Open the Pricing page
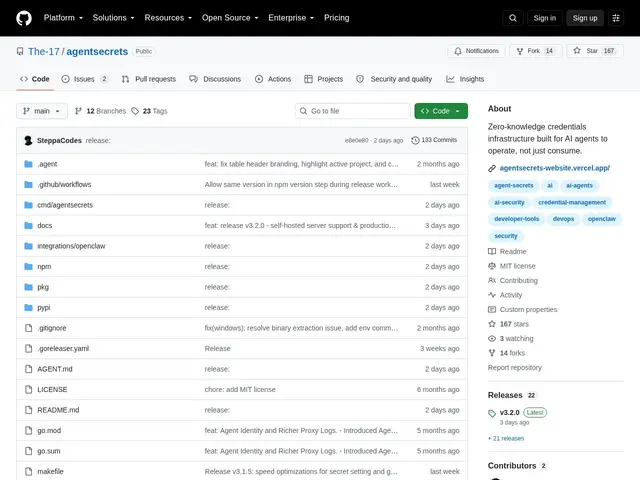The image size is (640, 480). click(x=337, y=18)
